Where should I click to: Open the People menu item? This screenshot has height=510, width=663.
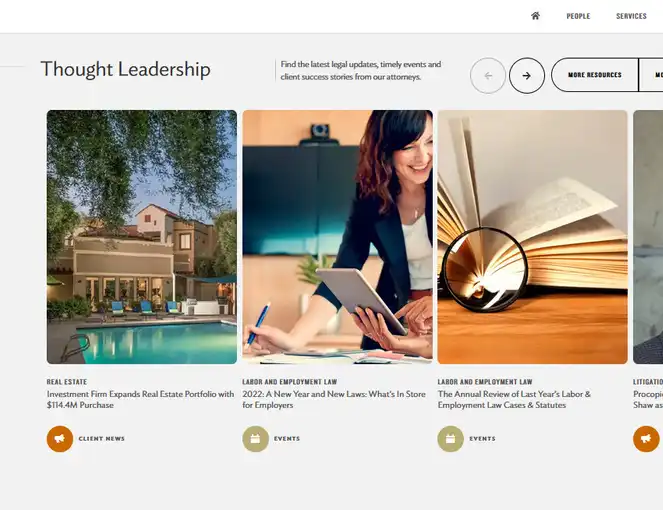tap(578, 16)
